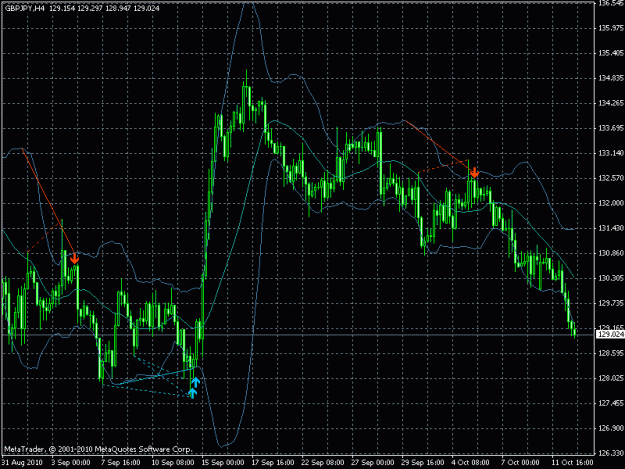This screenshot has width=625, height=469.
Task: Click the red sell arrow near 4 Oct
Action: [474, 173]
